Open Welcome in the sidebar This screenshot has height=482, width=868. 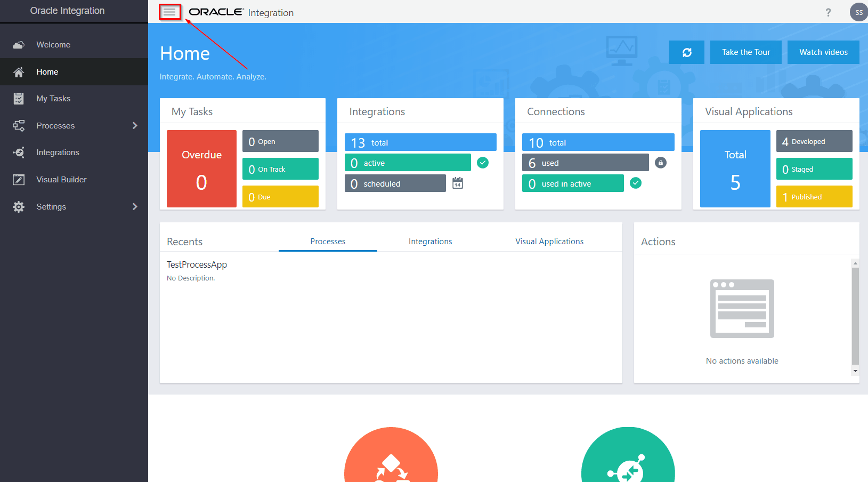74,45
